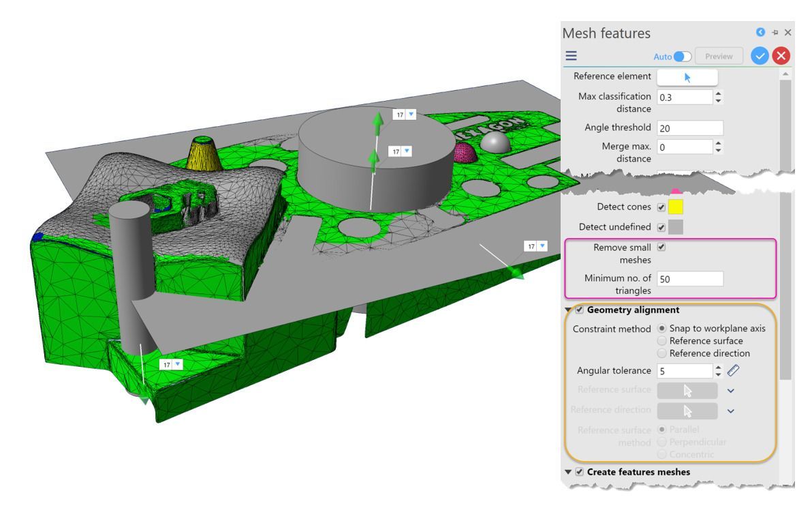Decrease Merge max. distance value
The width and height of the screenshot is (812, 508).
(718, 151)
